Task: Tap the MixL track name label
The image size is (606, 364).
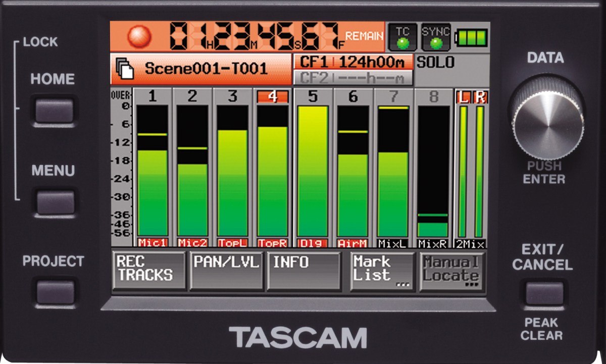Action: [x=393, y=243]
